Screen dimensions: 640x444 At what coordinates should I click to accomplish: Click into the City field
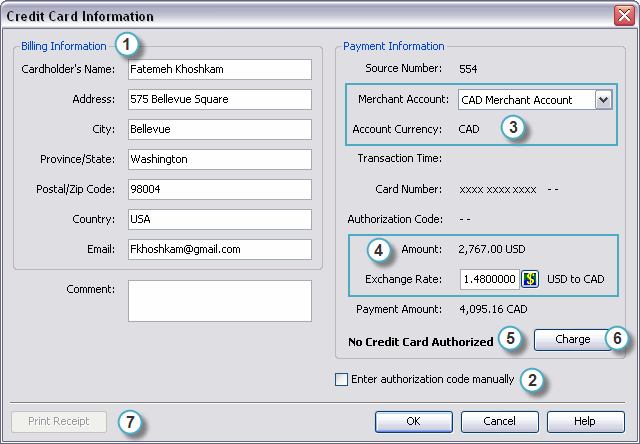(x=219, y=129)
